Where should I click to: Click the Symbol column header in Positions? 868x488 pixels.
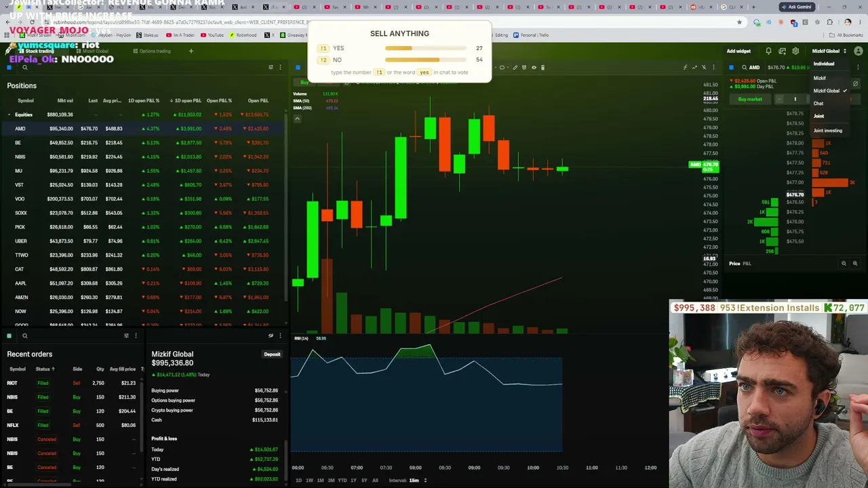(x=26, y=100)
